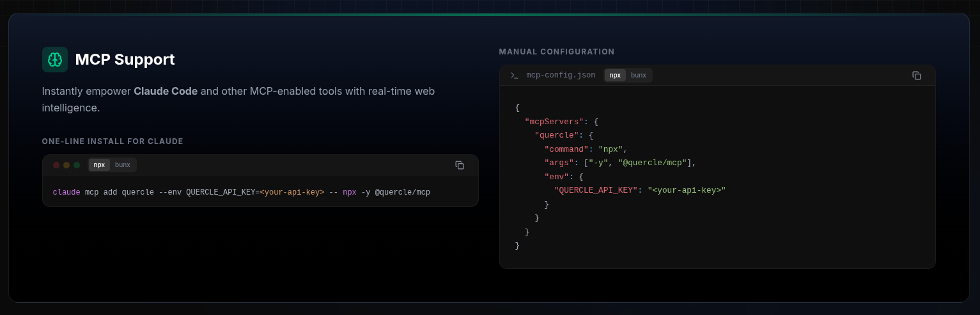Select npx tab in one-line install panel

click(99, 165)
